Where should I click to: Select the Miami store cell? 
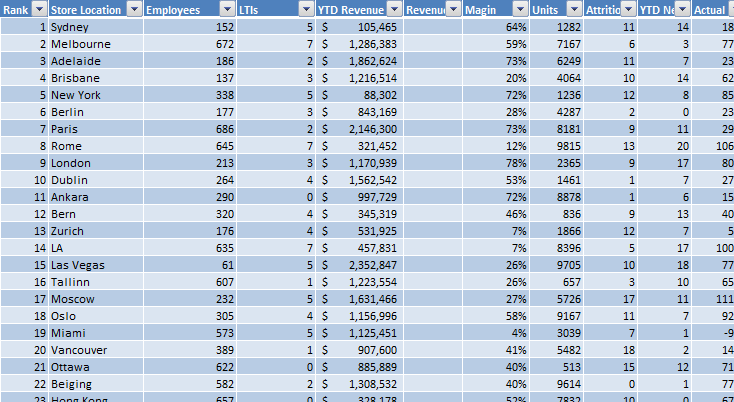[96, 333]
